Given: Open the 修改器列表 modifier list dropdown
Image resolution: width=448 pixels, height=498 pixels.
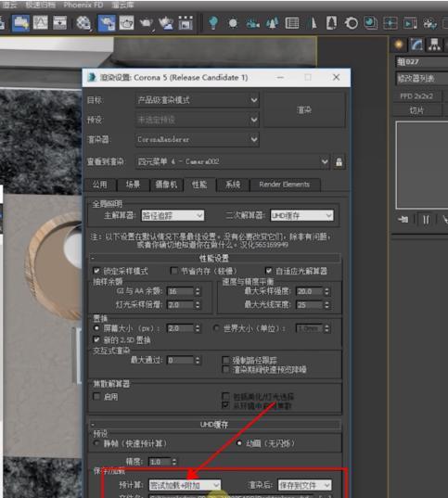Looking at the screenshot, I should (422, 78).
